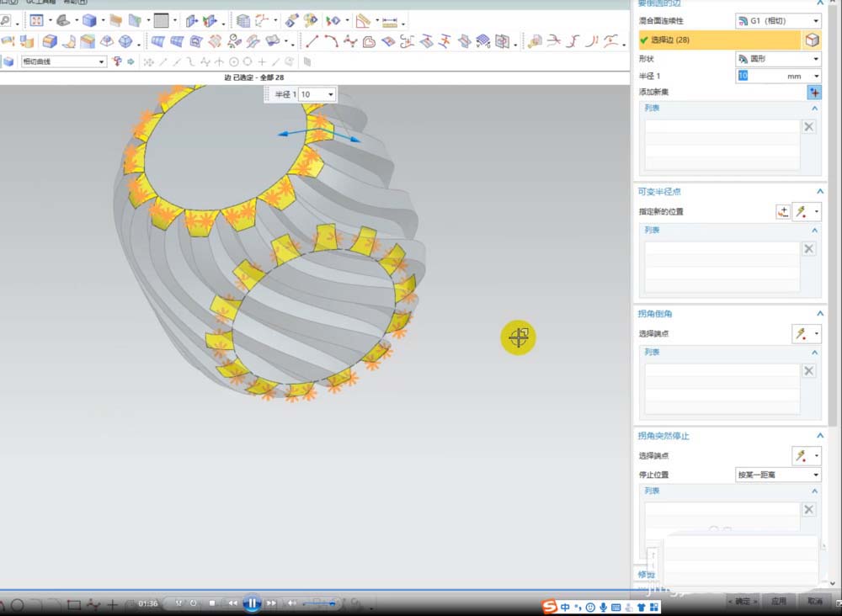Click the select edge cube icon

pyautogui.click(x=812, y=40)
